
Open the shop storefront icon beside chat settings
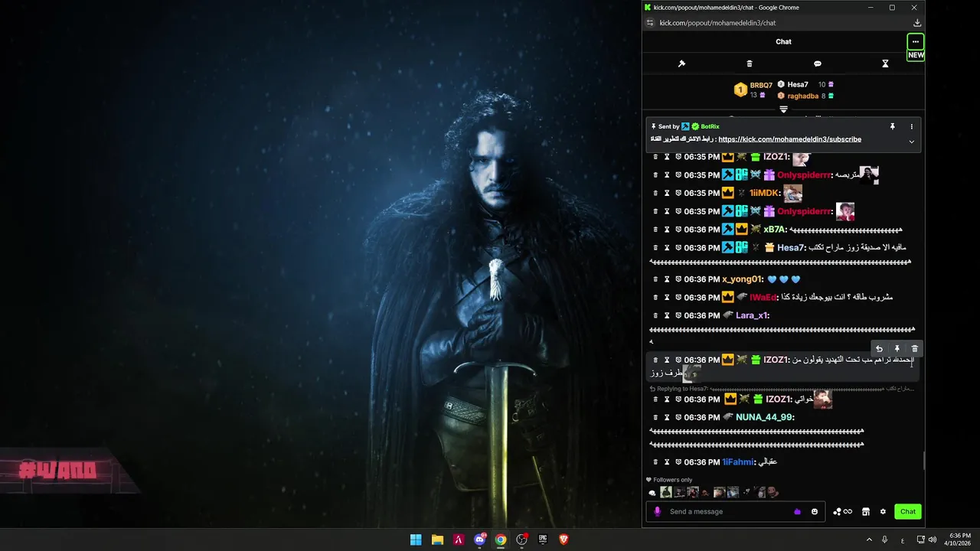pos(866,511)
